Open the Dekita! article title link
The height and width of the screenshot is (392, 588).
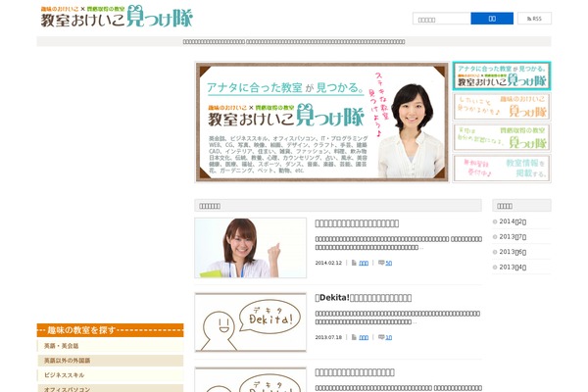click(x=363, y=298)
